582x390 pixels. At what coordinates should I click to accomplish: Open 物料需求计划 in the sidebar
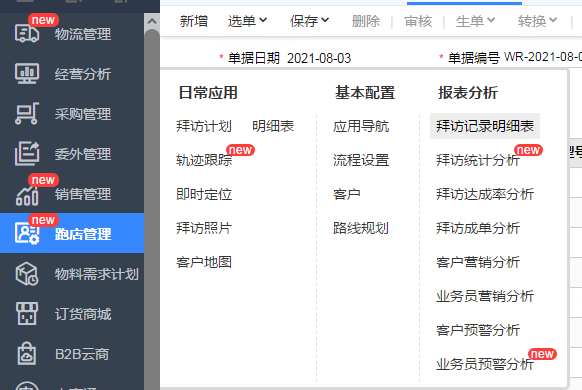[x=97, y=274]
